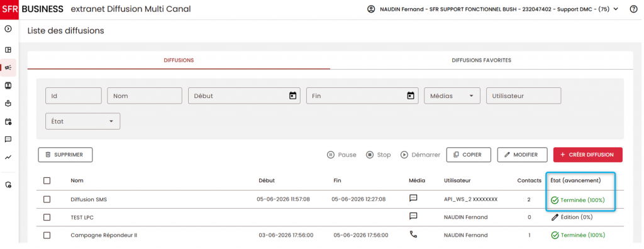Image resolution: width=644 pixels, height=249 pixels.
Task: Click the Diffusion SMS name cell
Action: pyautogui.click(x=89, y=199)
